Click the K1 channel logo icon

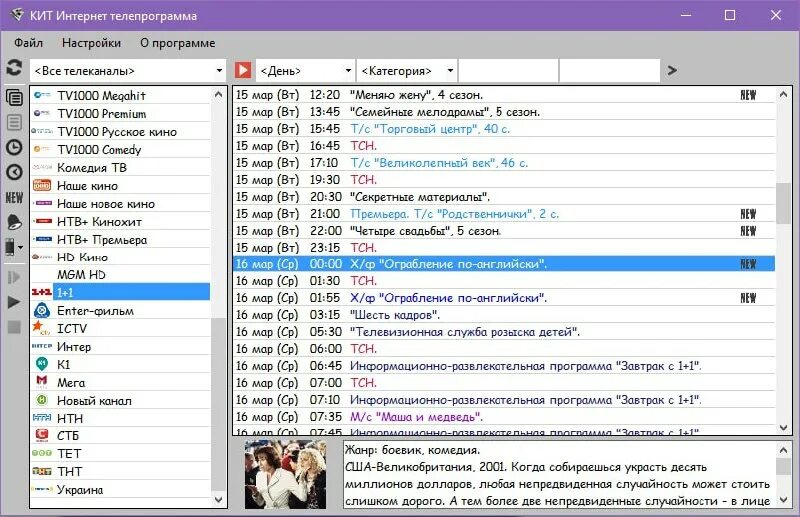coord(42,364)
